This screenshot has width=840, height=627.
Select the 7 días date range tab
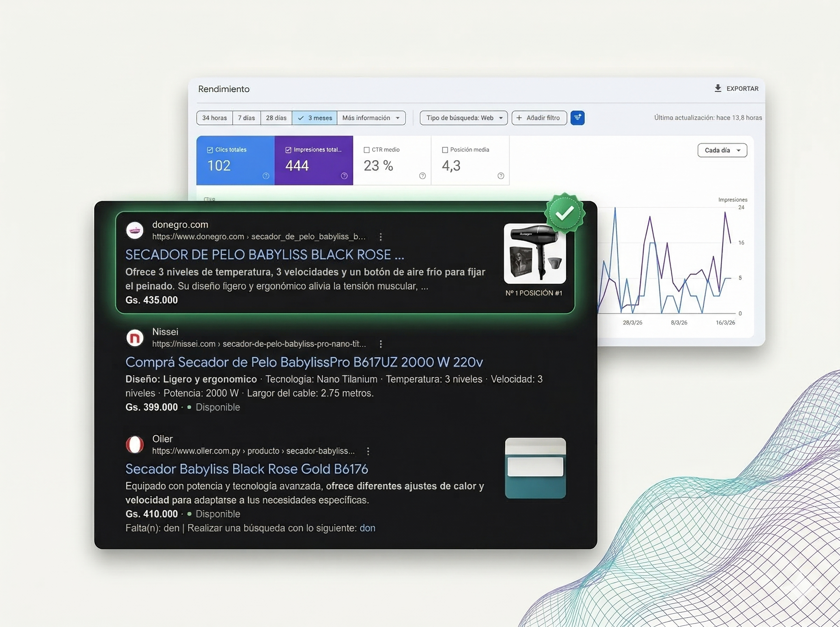pos(246,118)
